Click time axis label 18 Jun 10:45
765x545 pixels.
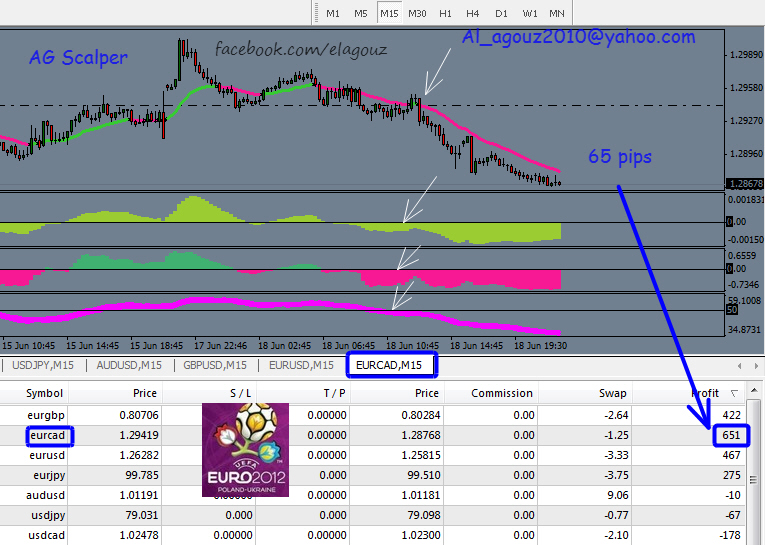point(413,345)
